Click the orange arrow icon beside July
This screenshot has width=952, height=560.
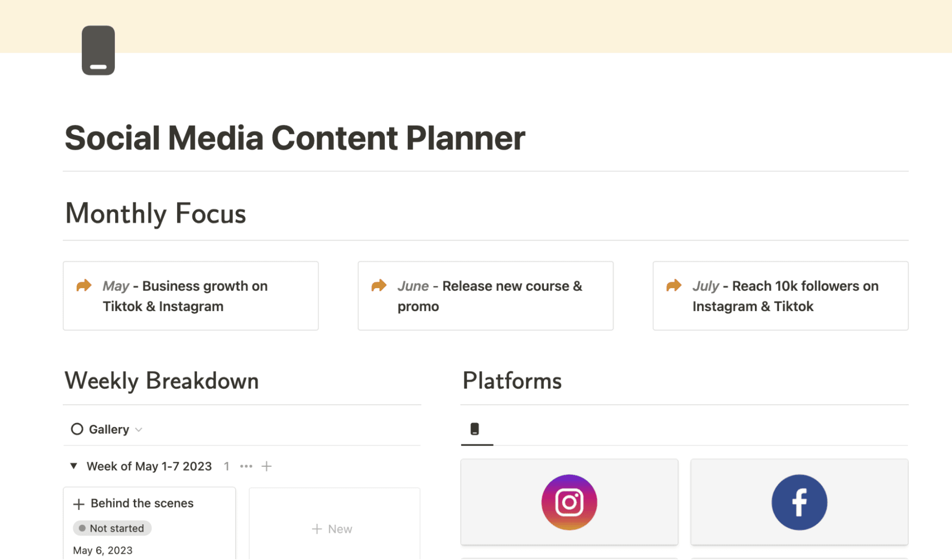click(673, 285)
